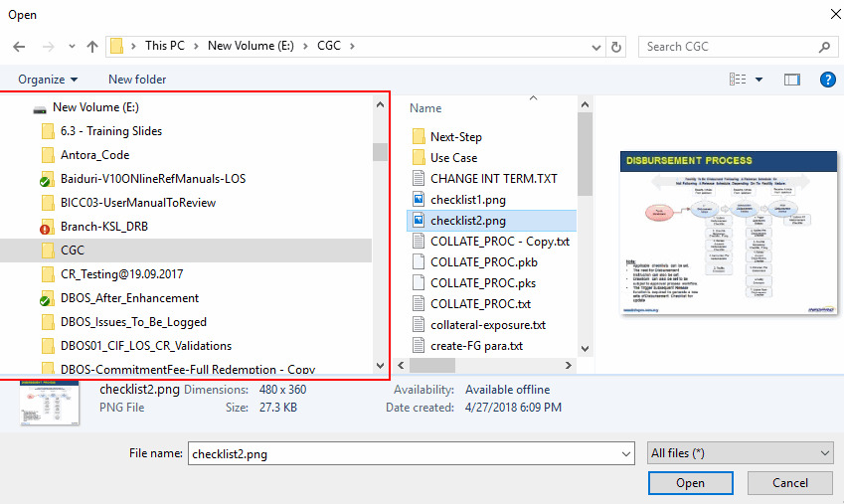The width and height of the screenshot is (844, 504).
Task: Refresh the CGC folder view
Action: pos(615,47)
